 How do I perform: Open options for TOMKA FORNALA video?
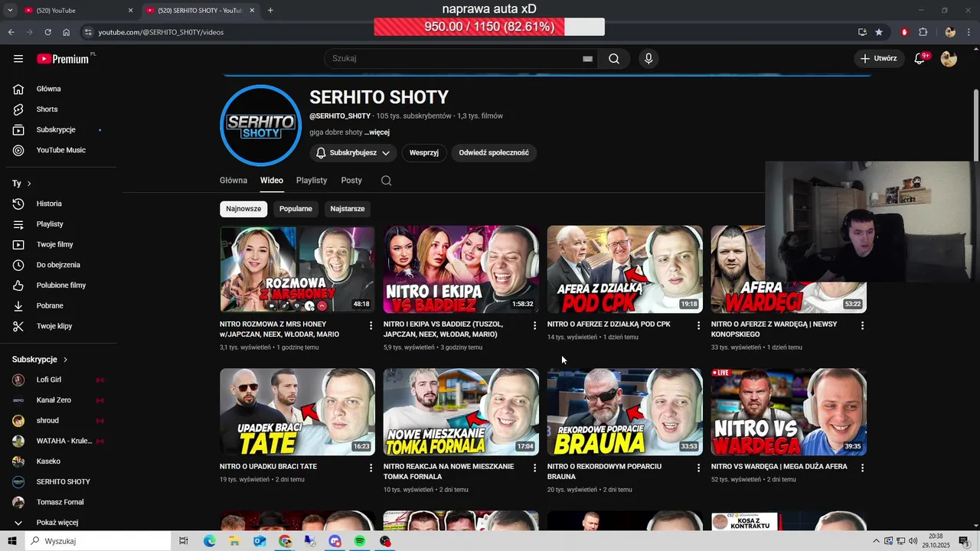pyautogui.click(x=534, y=468)
